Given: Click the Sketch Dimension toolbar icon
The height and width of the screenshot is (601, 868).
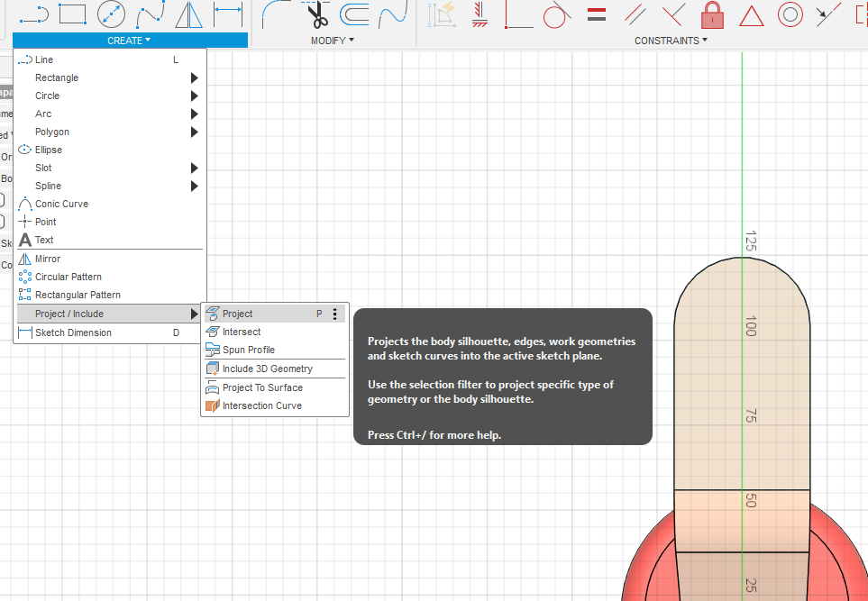Looking at the screenshot, I should [228, 14].
